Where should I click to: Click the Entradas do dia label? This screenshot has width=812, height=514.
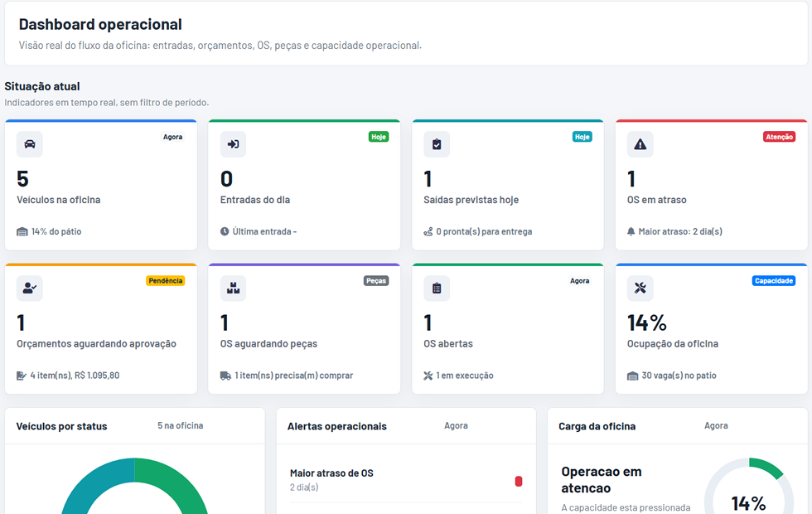255,200
